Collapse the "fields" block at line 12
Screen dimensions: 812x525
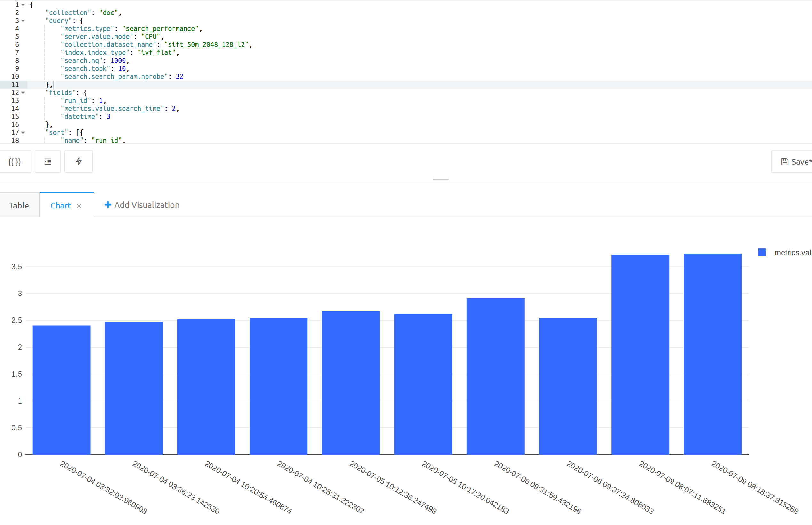[23, 92]
